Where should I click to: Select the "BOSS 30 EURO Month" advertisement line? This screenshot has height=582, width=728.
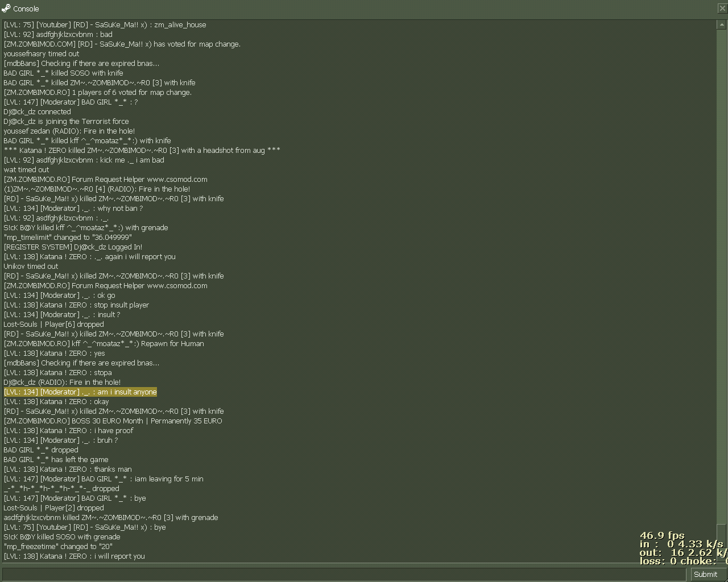coord(113,421)
